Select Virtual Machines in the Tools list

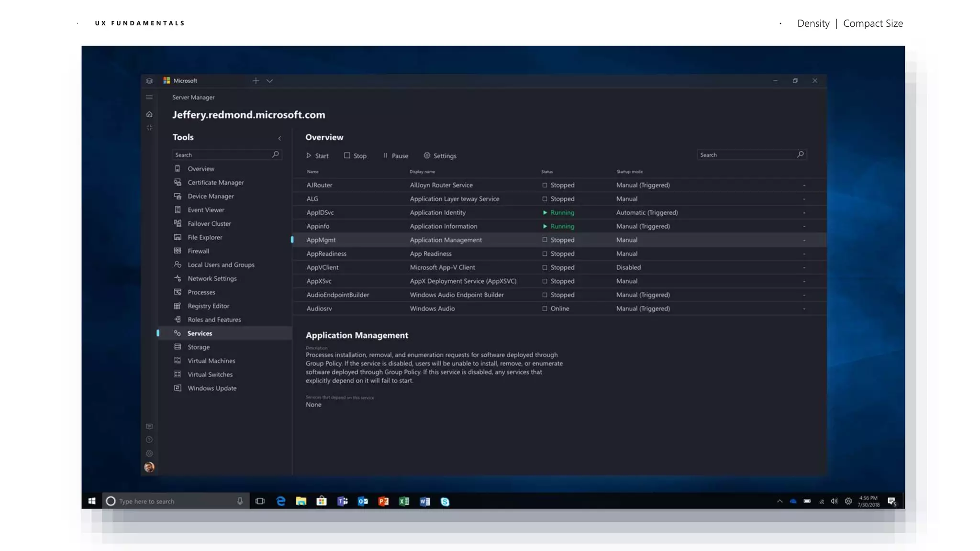pos(211,361)
